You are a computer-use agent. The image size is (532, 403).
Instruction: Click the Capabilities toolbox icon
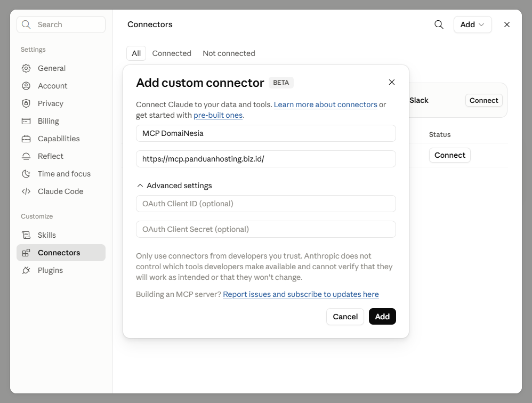pos(26,139)
